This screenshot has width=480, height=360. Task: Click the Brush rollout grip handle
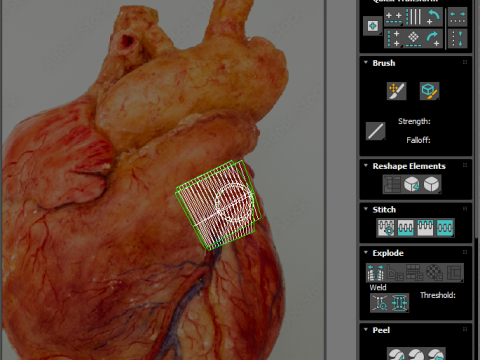465,62
